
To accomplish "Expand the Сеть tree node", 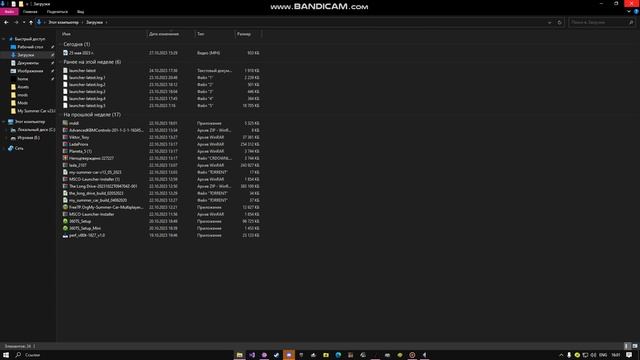I will [x=4, y=149].
